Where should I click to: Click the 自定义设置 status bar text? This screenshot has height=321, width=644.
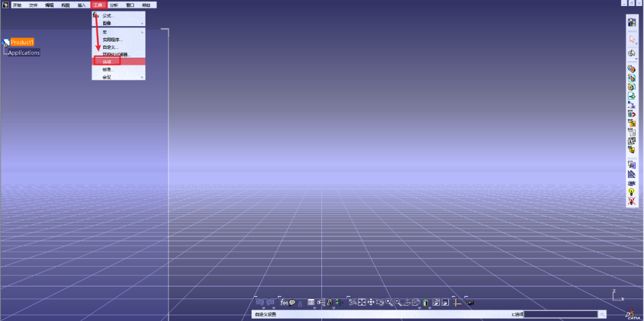(x=265, y=314)
